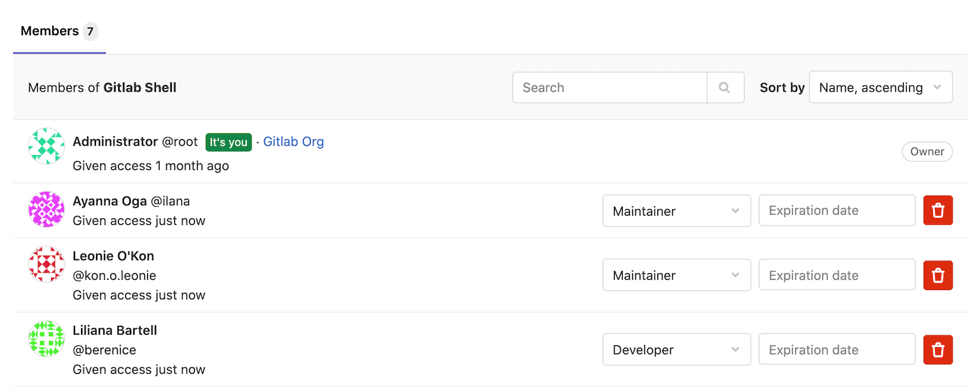Click Administrator's avatar icon

coord(46,146)
